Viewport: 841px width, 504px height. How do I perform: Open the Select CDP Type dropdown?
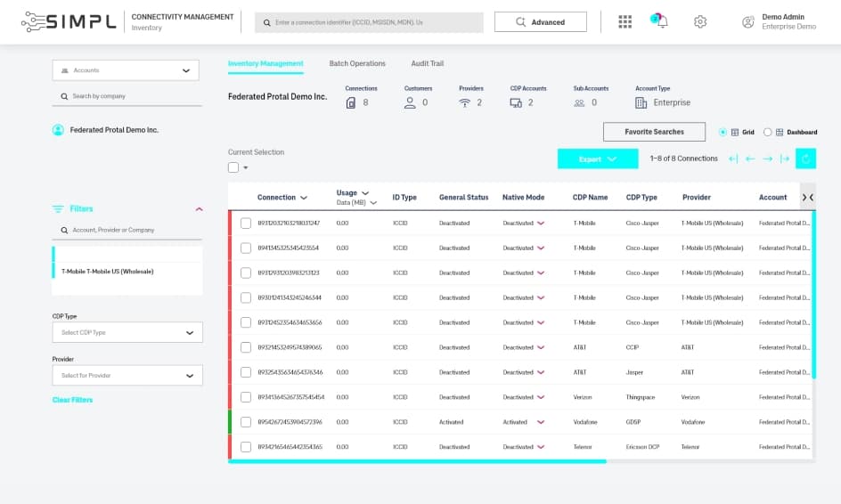click(x=127, y=332)
